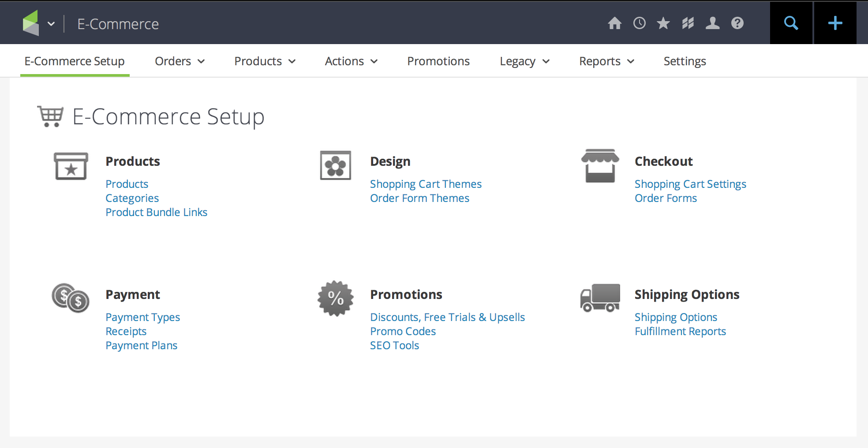Open the Promo Codes link
This screenshot has width=868, height=448.
[403, 331]
